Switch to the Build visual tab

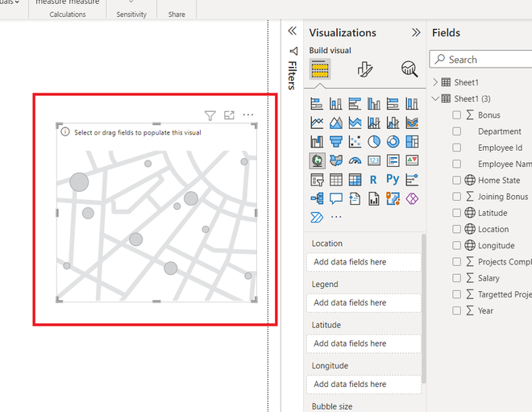320,69
